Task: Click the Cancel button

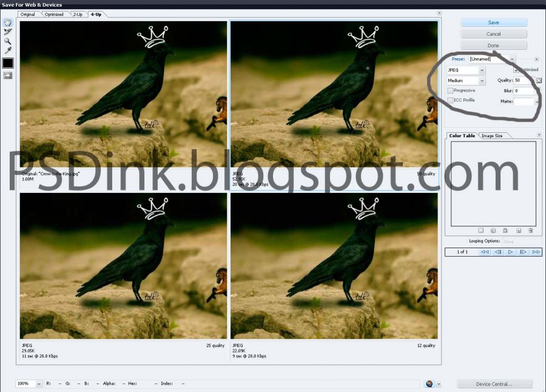Action: coord(493,34)
